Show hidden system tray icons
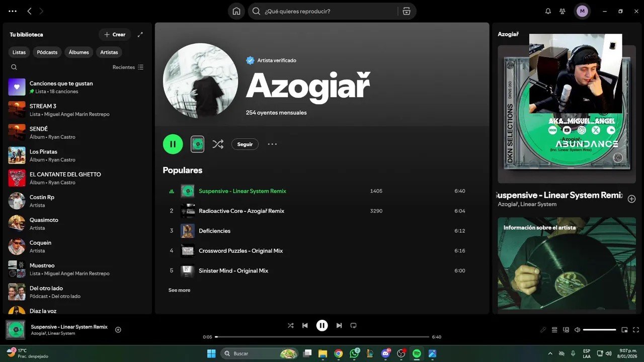 (549, 353)
